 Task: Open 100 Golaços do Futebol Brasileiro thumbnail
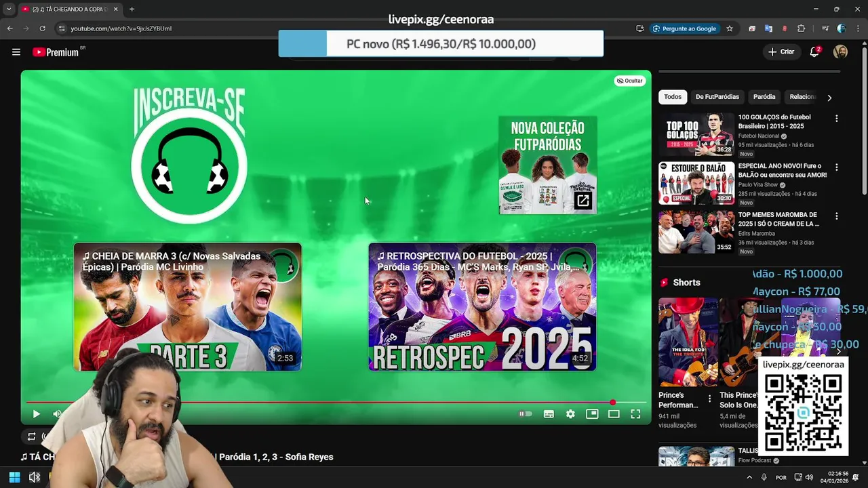(696, 134)
